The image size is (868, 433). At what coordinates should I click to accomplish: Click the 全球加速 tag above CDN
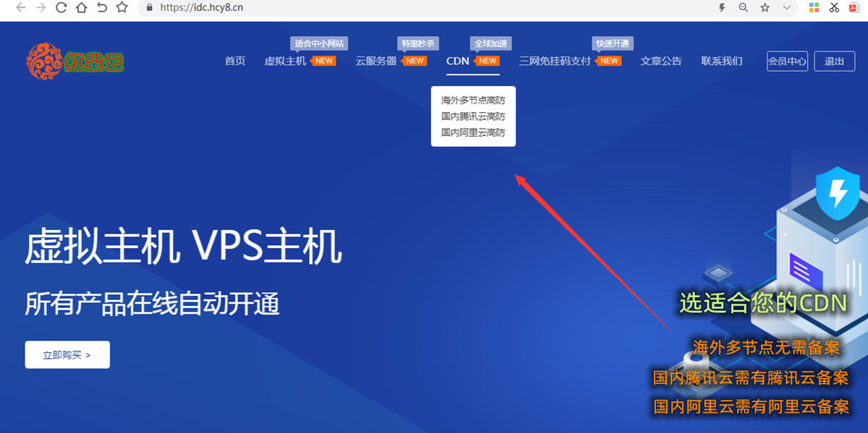(491, 43)
